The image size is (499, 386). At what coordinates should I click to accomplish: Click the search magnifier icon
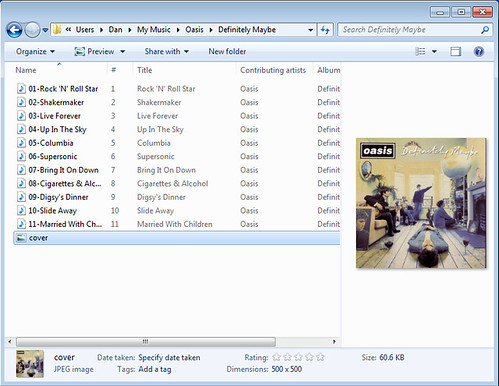485,30
